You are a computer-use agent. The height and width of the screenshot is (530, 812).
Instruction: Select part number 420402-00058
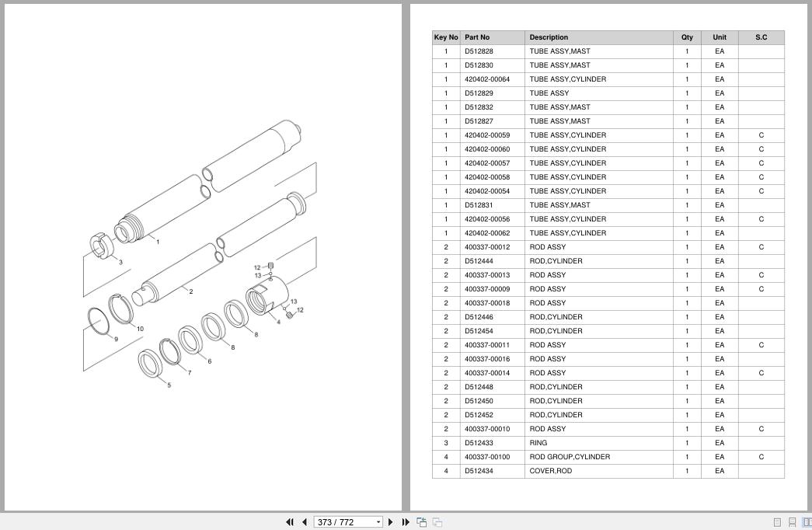pyautogui.click(x=486, y=177)
